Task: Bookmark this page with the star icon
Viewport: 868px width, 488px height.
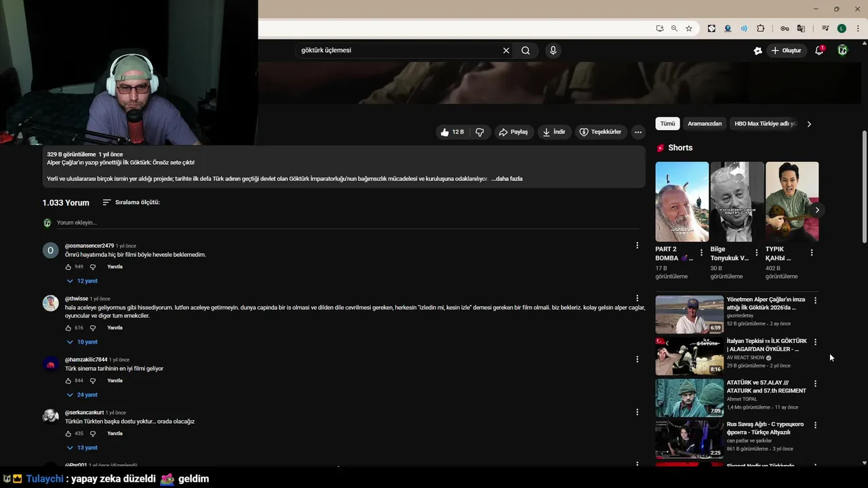Action: pyautogui.click(x=689, y=28)
